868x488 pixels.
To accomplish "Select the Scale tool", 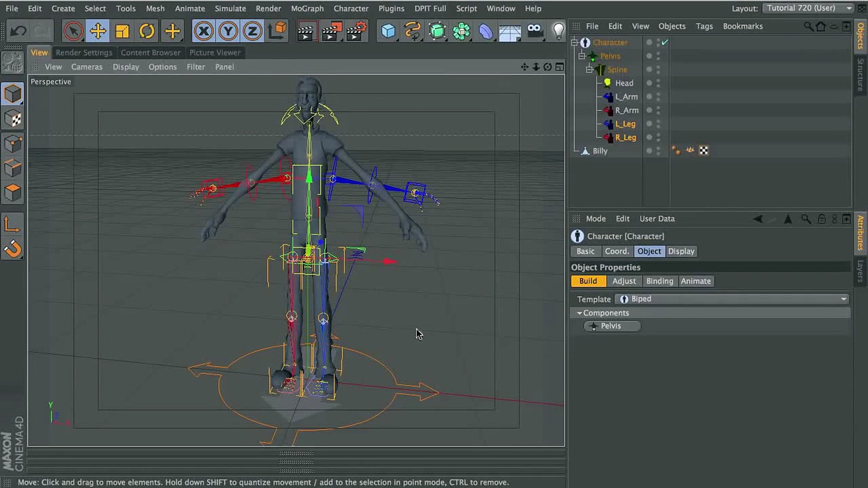I will [x=122, y=31].
